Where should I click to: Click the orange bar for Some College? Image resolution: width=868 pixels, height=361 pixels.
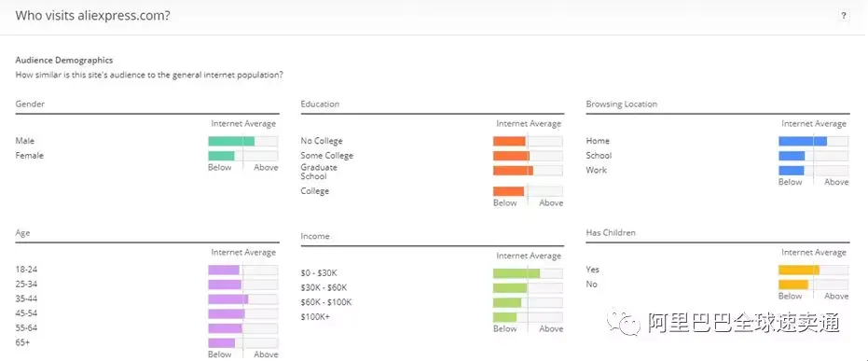pyautogui.click(x=512, y=156)
